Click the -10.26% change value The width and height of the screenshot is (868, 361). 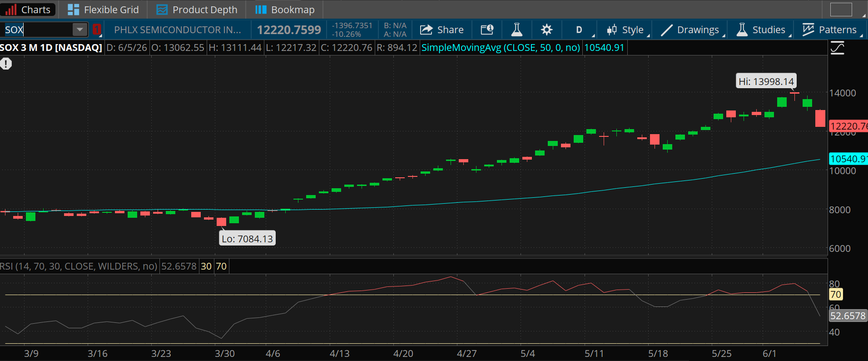click(347, 34)
